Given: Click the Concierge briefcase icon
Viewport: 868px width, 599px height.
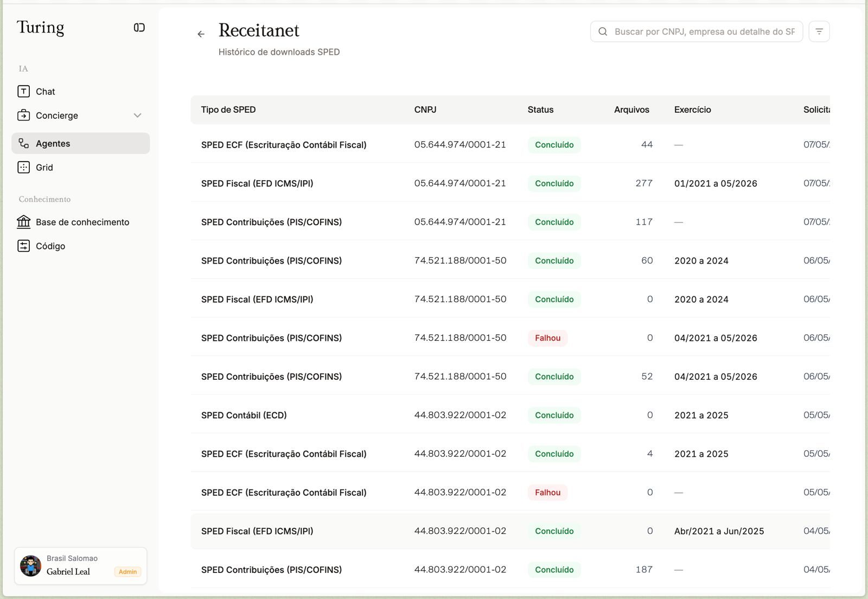Looking at the screenshot, I should [x=24, y=116].
